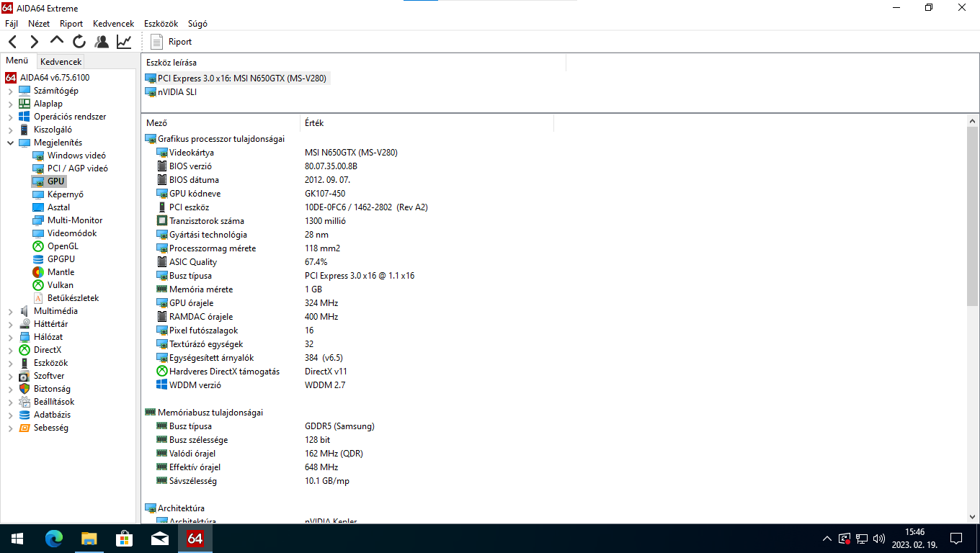The height and width of the screenshot is (553, 980).
Task: Select the Videomódok tree item
Action: [71, 233]
